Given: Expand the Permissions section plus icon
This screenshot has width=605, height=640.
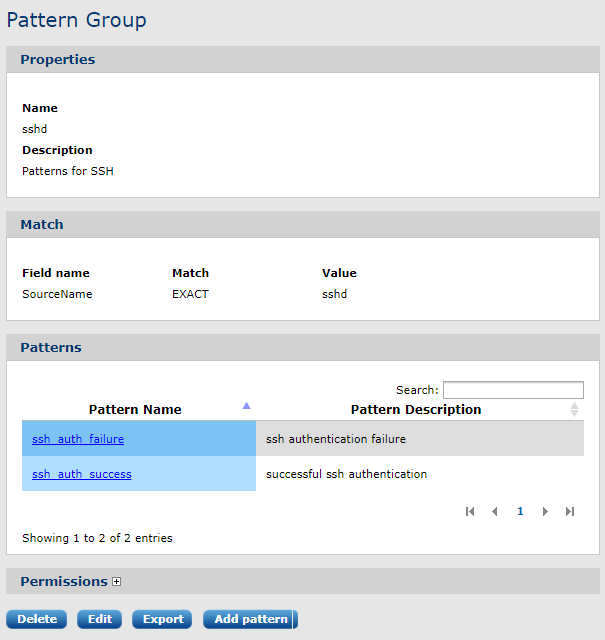Looking at the screenshot, I should 116,581.
